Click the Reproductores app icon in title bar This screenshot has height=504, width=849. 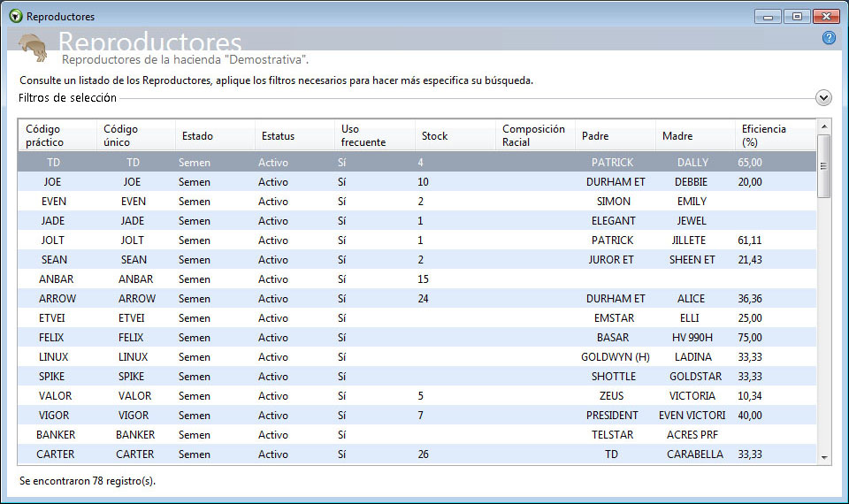click(16, 16)
